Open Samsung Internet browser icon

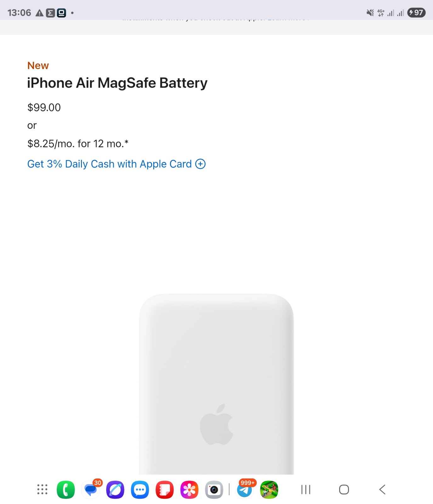[115, 490]
